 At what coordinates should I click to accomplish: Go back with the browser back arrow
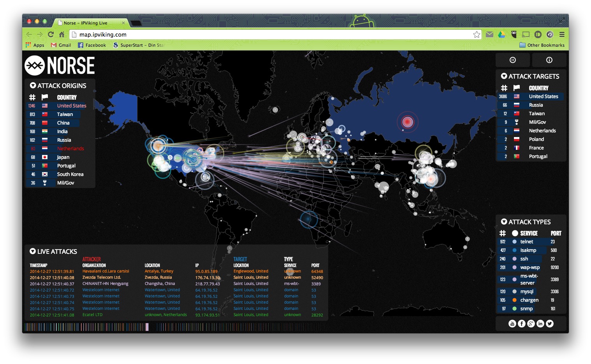click(x=29, y=34)
